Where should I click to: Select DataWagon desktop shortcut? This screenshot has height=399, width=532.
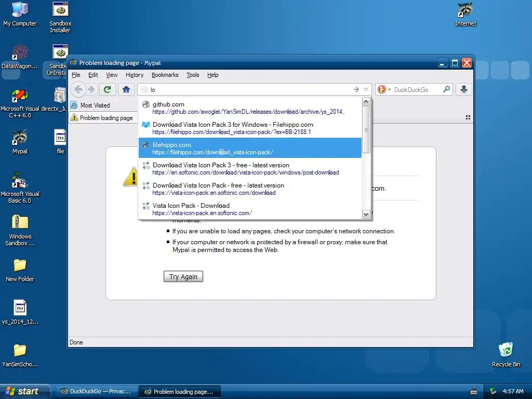[x=20, y=57]
